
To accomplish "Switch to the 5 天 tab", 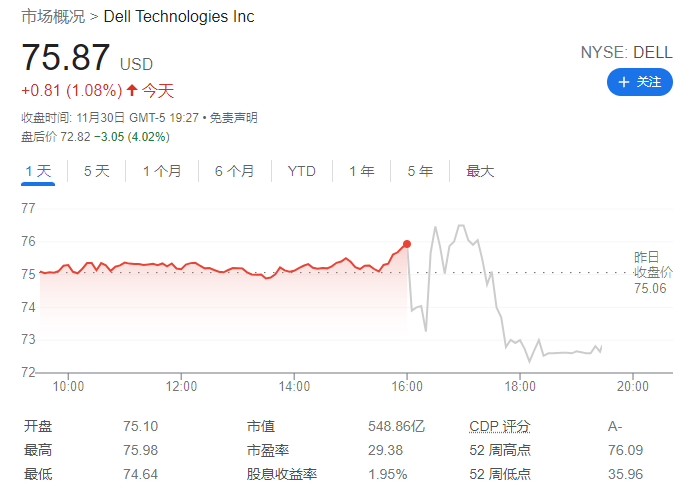I will tap(96, 171).
